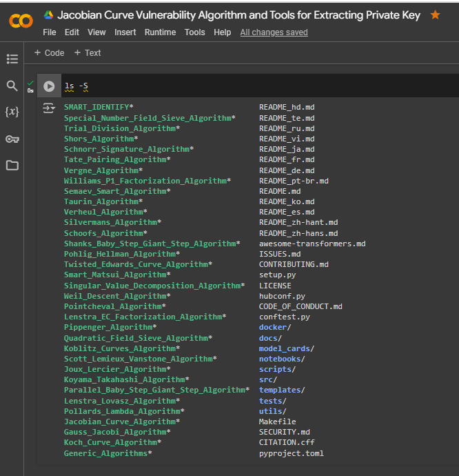Open the Colab logo home link
The height and width of the screenshot is (476, 459).
point(21,21)
